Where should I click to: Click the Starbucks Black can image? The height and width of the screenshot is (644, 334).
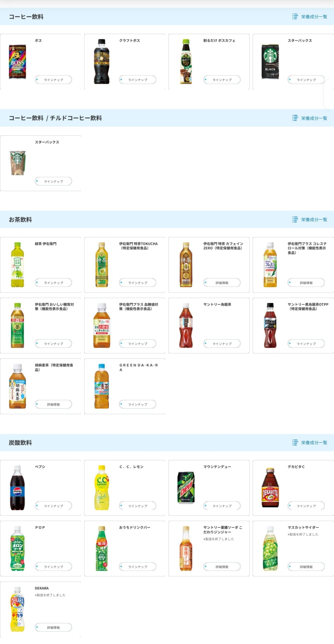click(x=270, y=62)
